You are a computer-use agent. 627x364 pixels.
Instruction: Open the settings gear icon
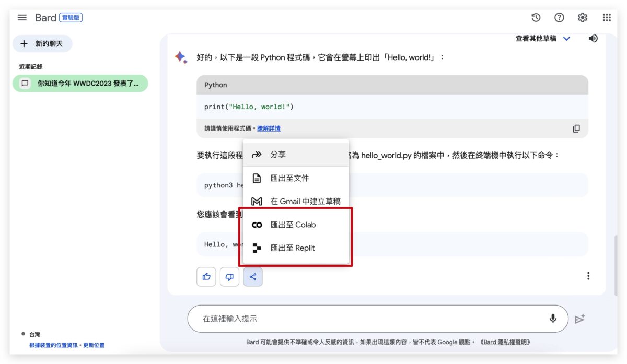click(583, 18)
